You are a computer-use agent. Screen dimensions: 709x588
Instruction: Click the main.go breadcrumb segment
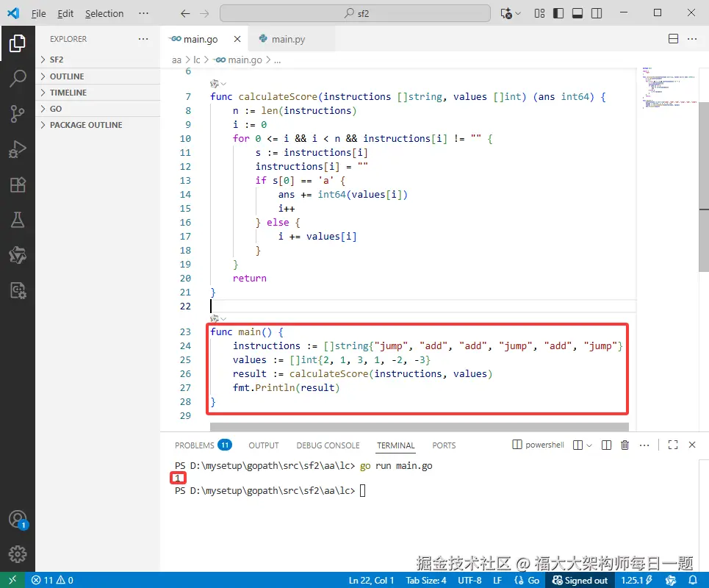coord(239,60)
